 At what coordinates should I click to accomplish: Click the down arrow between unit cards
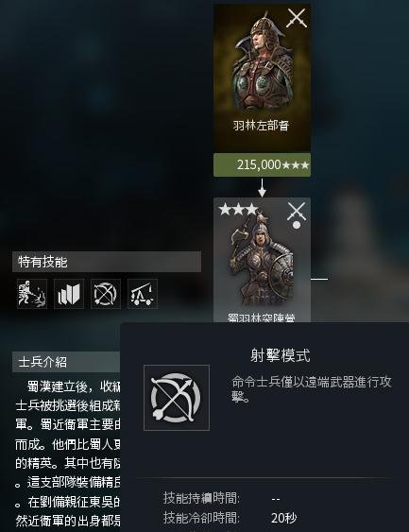tap(262, 188)
